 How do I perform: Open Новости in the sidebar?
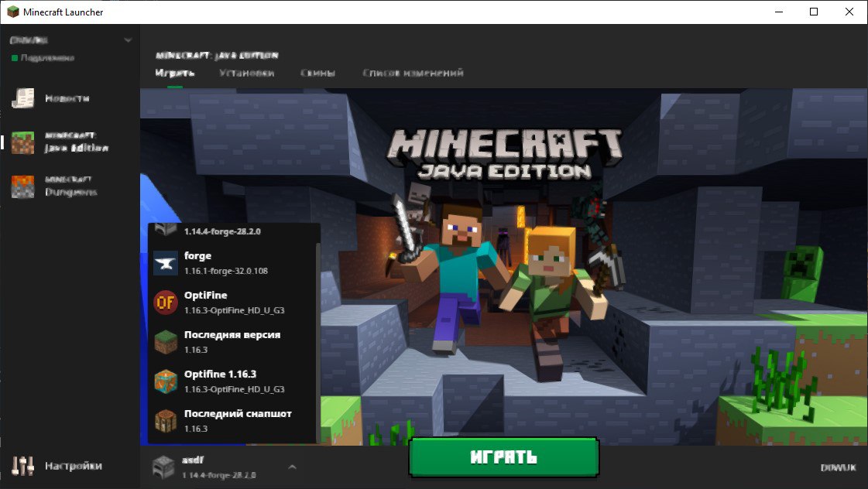67,98
